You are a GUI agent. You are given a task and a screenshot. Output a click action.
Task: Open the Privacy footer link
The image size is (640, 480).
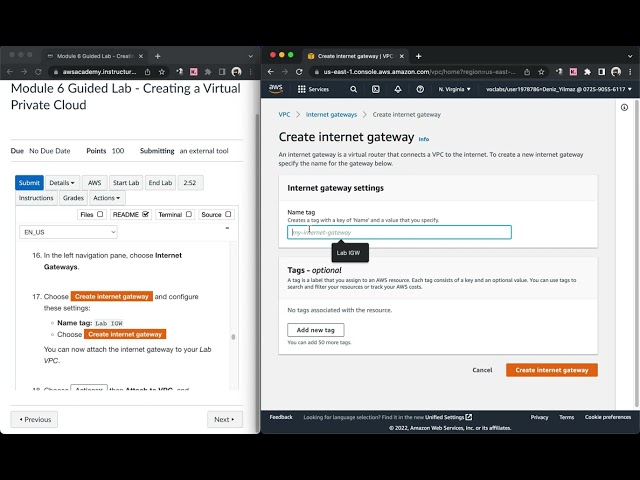pyautogui.click(x=539, y=417)
